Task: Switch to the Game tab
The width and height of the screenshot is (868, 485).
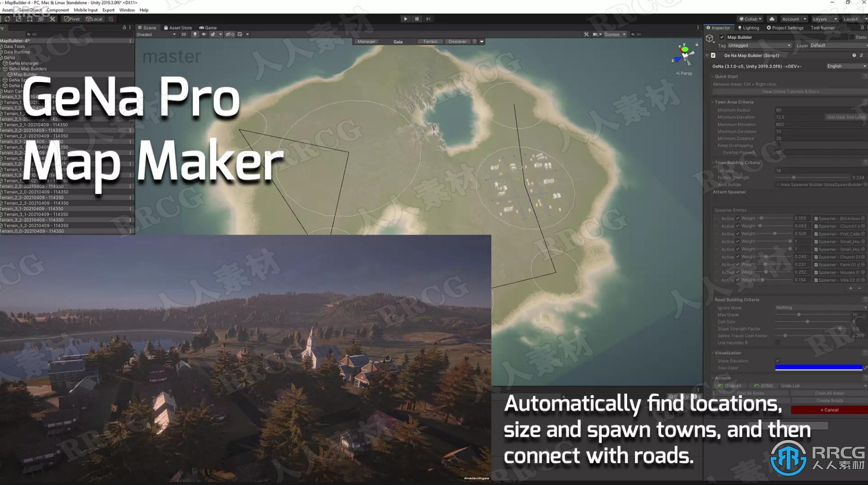Action: [x=208, y=28]
